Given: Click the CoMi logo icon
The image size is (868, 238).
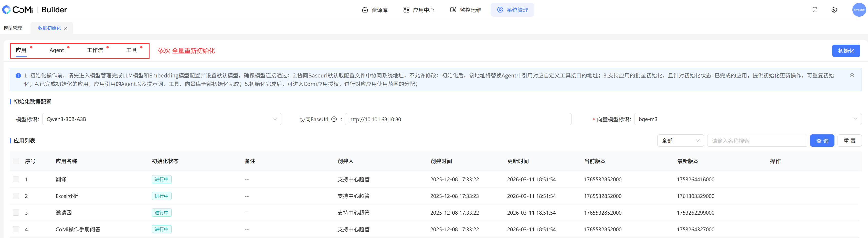Looking at the screenshot, I should [x=7, y=10].
